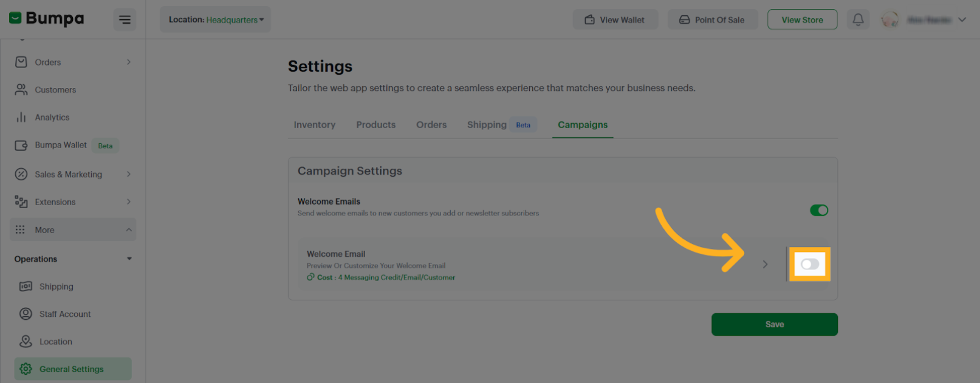Open Location Headquarters dropdown
This screenshot has width=980, height=383.
216,19
